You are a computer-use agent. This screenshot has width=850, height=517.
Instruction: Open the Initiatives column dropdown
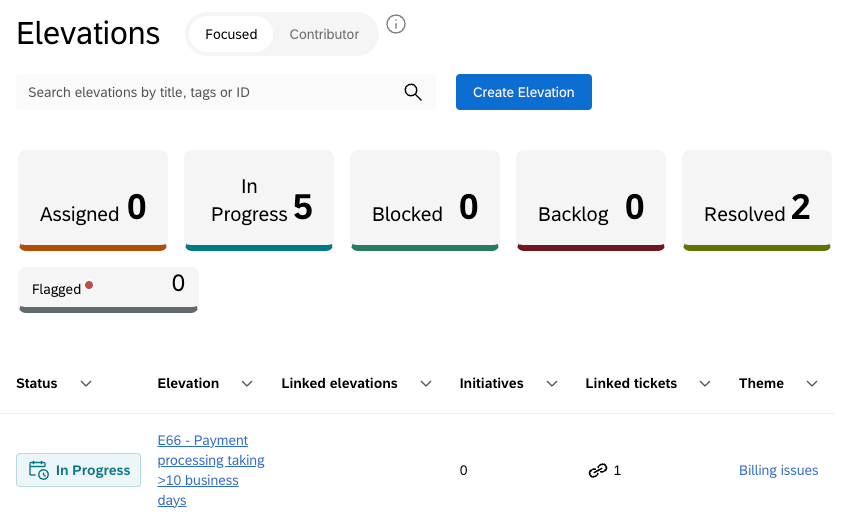(552, 384)
